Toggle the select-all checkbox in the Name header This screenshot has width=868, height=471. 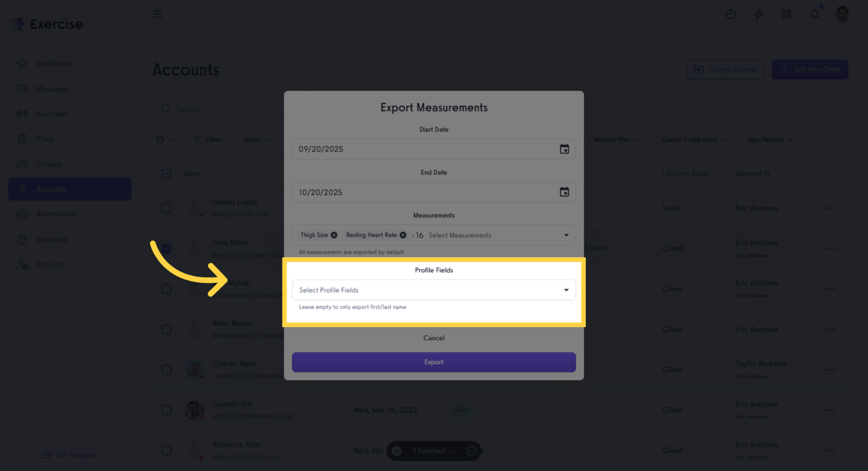pos(166,173)
